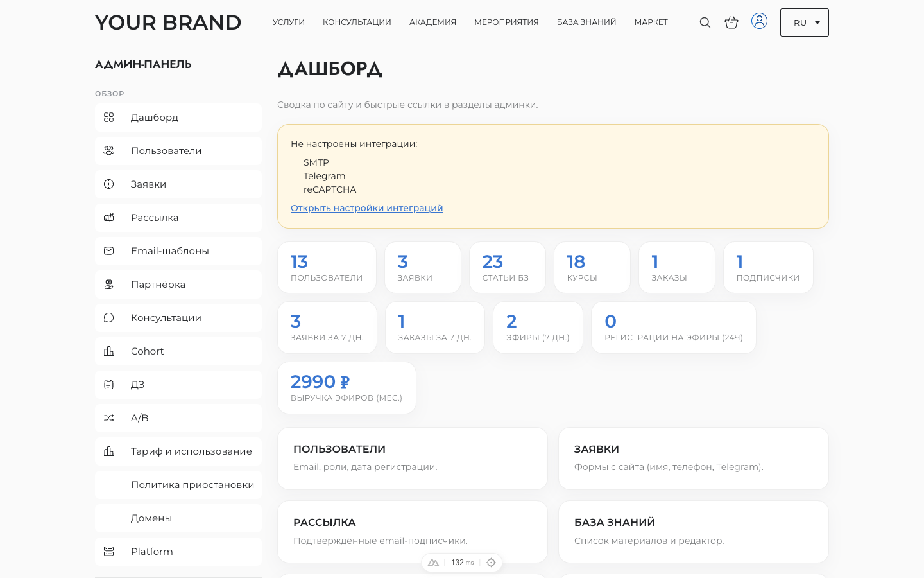Open the Академия menu item

coord(432,22)
